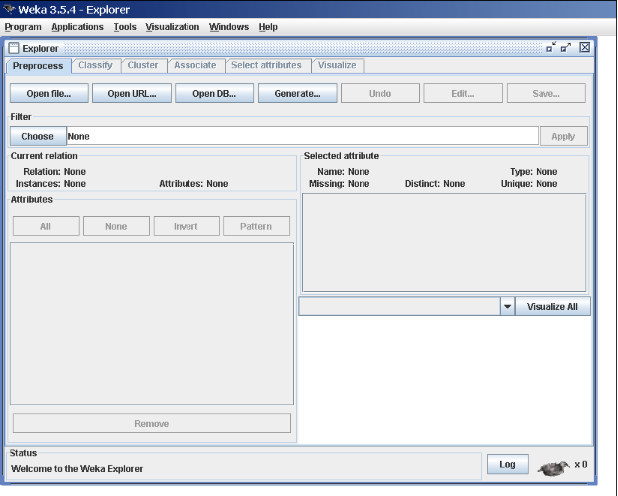Select the Preprocess tab
Viewport: 618px width, 496px height.
click(38, 66)
